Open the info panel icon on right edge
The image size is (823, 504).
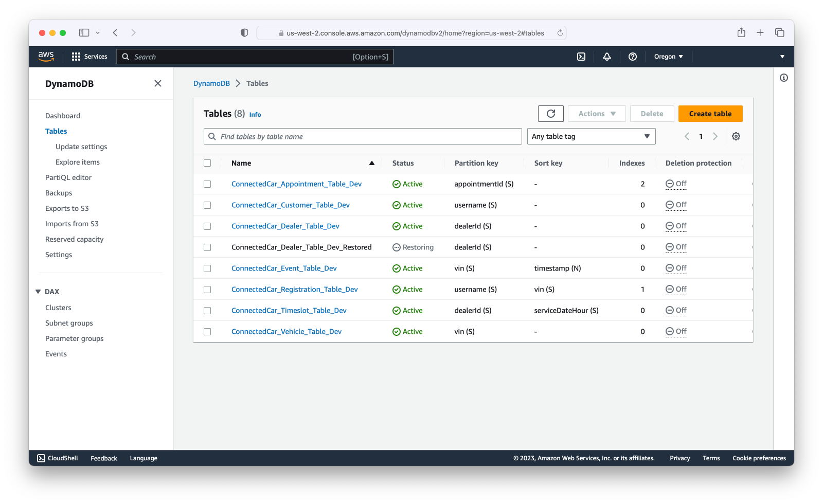[784, 78]
